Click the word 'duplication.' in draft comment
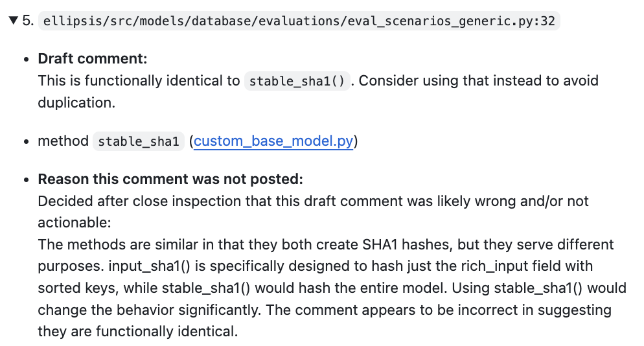The height and width of the screenshot is (346, 644). pos(76,102)
